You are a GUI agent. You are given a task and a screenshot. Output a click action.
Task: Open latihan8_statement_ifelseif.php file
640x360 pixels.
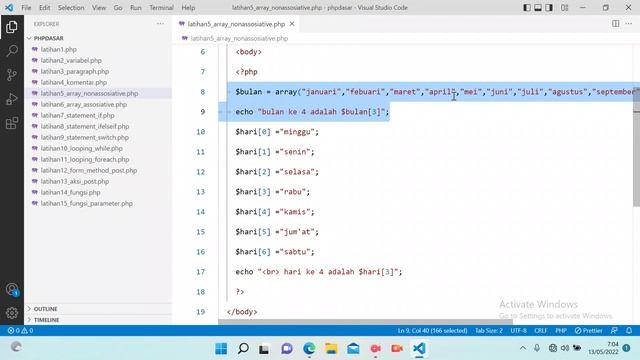coord(85,127)
